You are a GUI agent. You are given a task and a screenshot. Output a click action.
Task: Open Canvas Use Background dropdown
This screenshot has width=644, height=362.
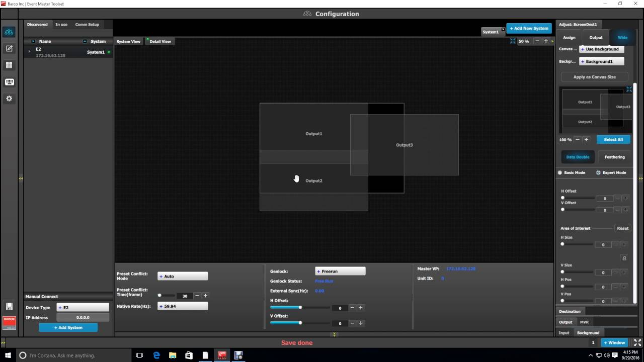[x=602, y=49]
